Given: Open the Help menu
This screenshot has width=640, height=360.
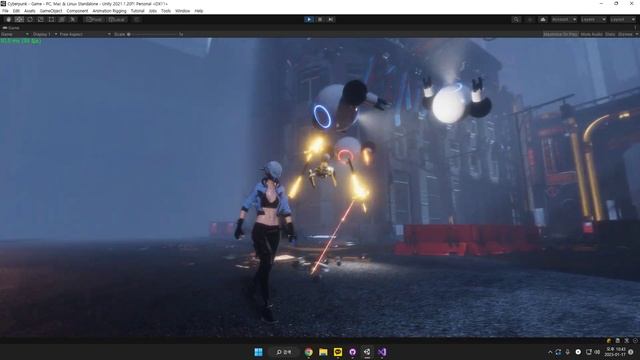Looking at the screenshot, I should pos(199,11).
